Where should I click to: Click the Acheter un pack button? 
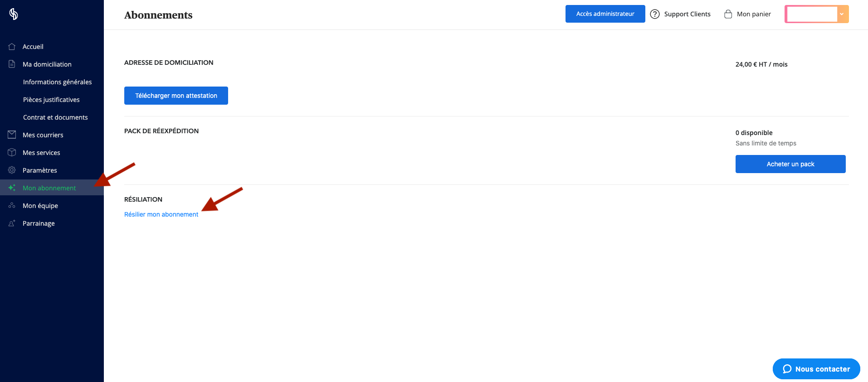[790, 164]
